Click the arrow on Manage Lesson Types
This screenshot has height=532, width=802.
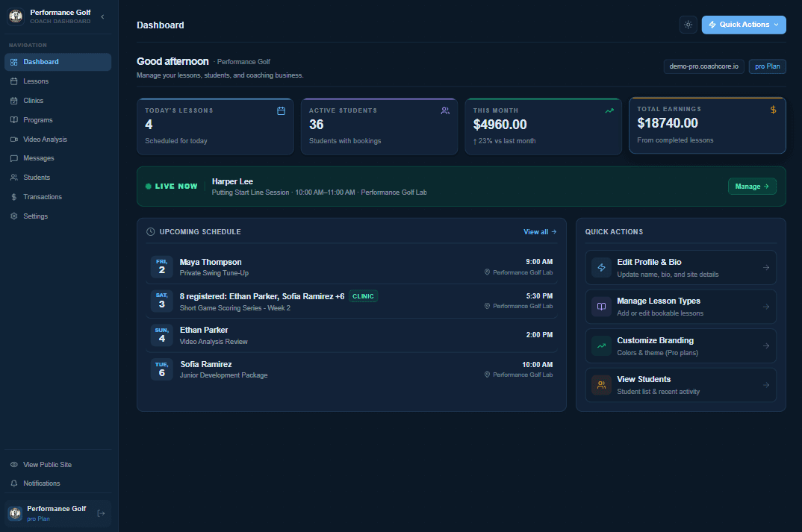click(765, 307)
